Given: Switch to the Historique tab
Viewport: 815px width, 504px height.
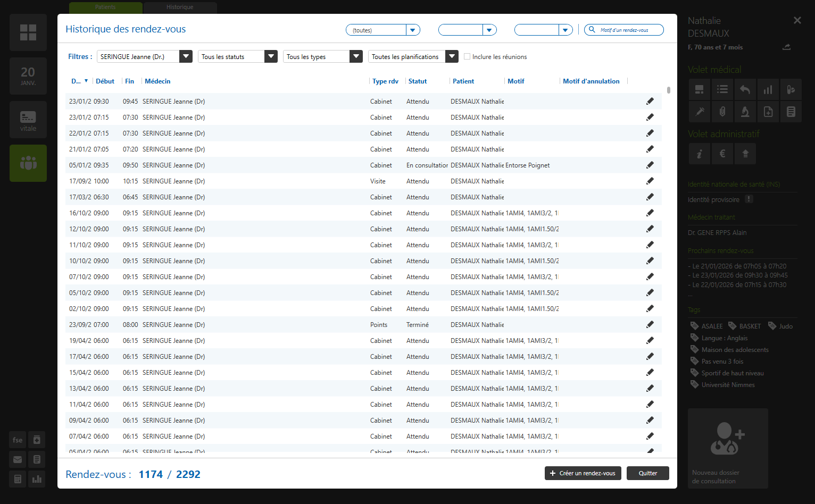Looking at the screenshot, I should [180, 7].
